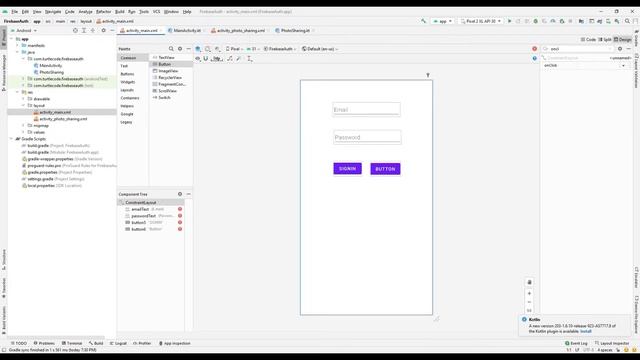The width and height of the screenshot is (640, 360).
Task: Select the Widgets palette category
Action: point(128,82)
